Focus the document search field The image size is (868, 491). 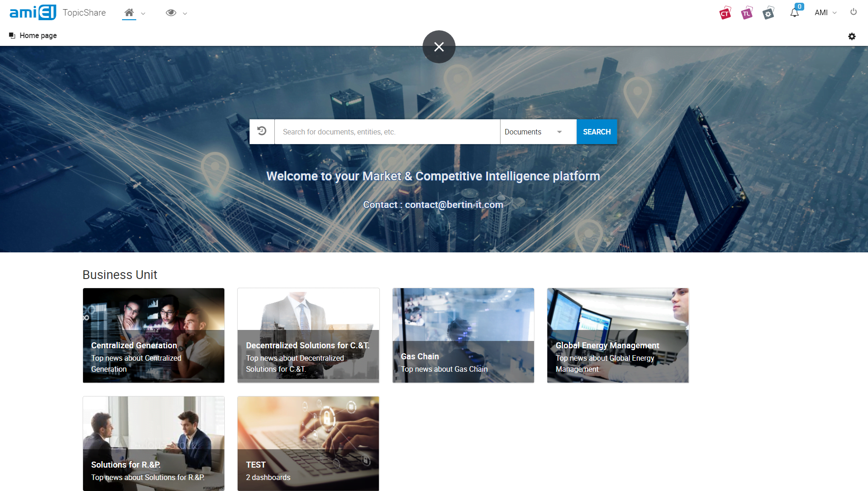(x=387, y=132)
